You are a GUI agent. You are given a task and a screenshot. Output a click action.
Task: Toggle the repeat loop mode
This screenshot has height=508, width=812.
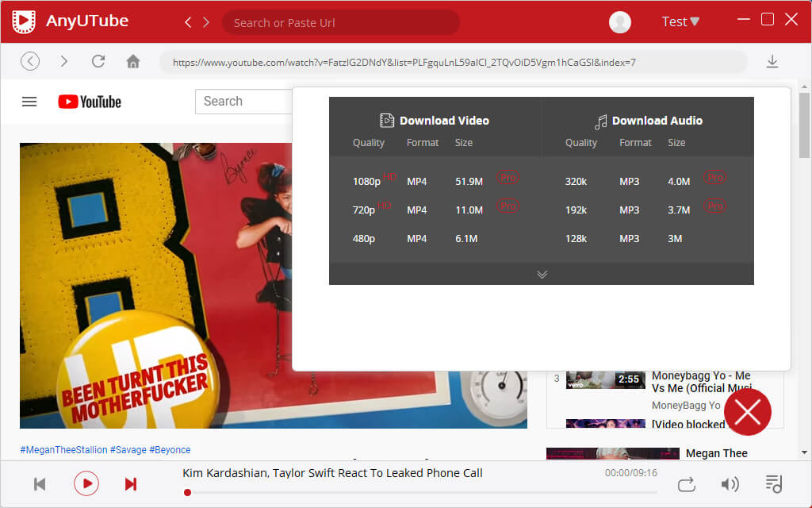686,485
